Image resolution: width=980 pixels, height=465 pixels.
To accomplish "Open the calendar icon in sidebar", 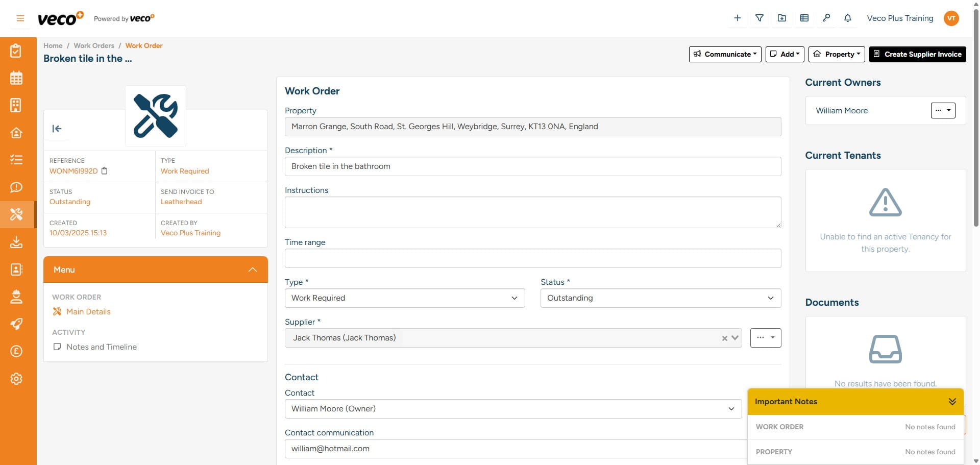I will [x=16, y=78].
